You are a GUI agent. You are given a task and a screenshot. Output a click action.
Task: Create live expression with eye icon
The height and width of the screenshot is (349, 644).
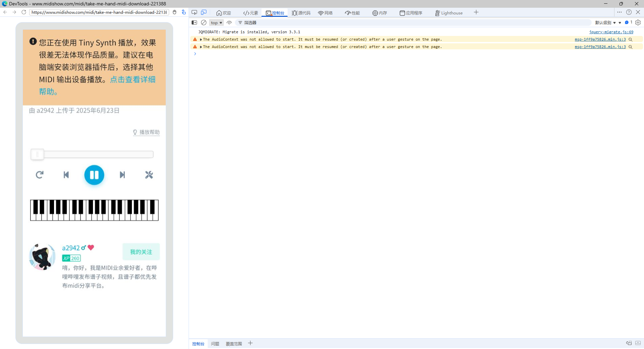tap(229, 23)
